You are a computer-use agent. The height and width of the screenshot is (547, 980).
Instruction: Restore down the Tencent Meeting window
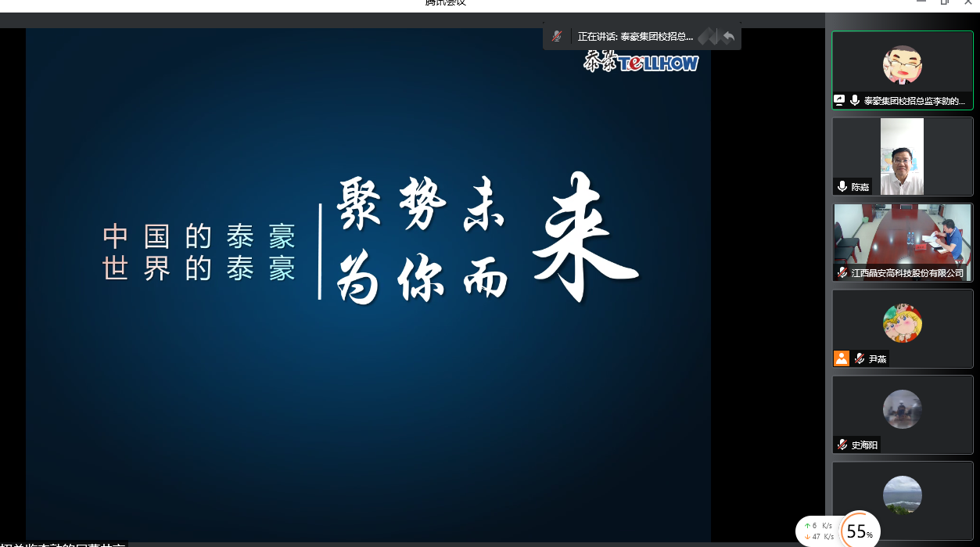point(945,3)
